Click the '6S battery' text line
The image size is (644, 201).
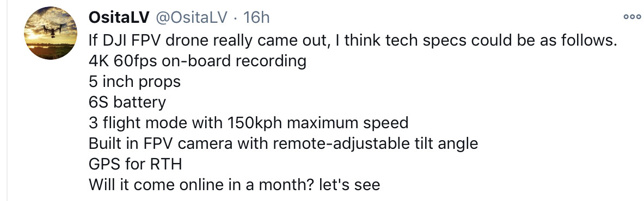(127, 102)
